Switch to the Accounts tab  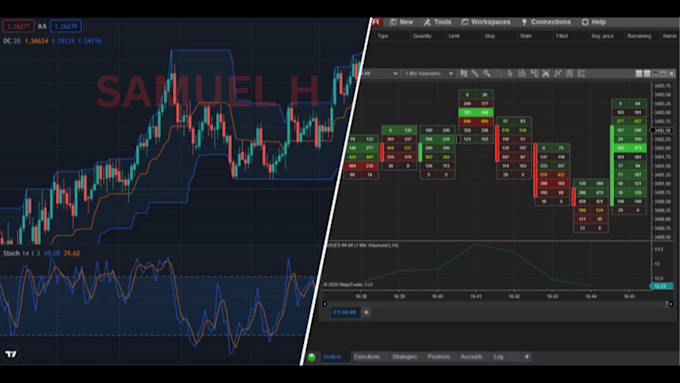(x=471, y=357)
